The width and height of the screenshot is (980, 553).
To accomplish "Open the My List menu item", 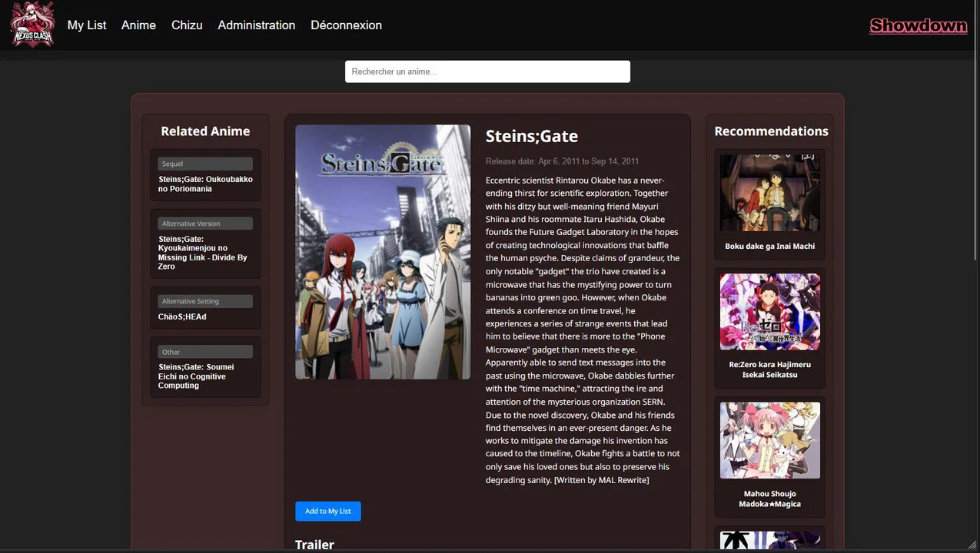I will [x=87, y=25].
